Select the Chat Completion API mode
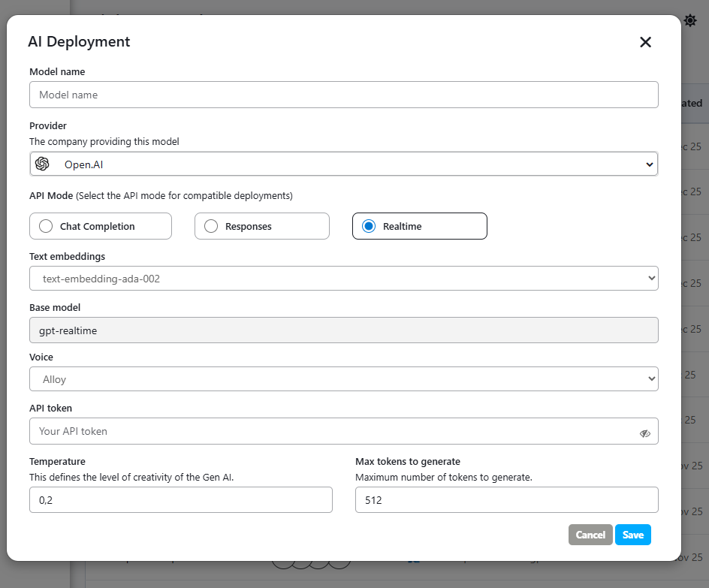709x588 pixels. (x=101, y=226)
